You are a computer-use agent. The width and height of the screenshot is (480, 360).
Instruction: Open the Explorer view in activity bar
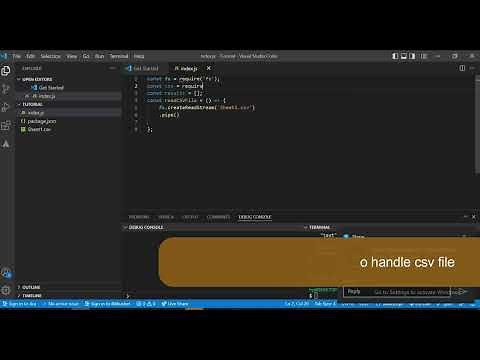tap(6, 71)
